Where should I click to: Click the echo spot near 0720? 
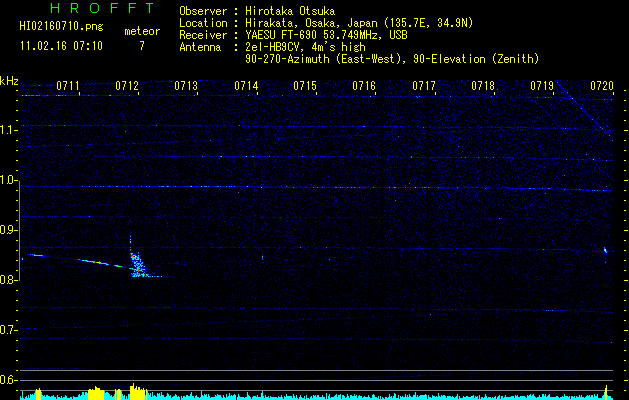pos(605,251)
